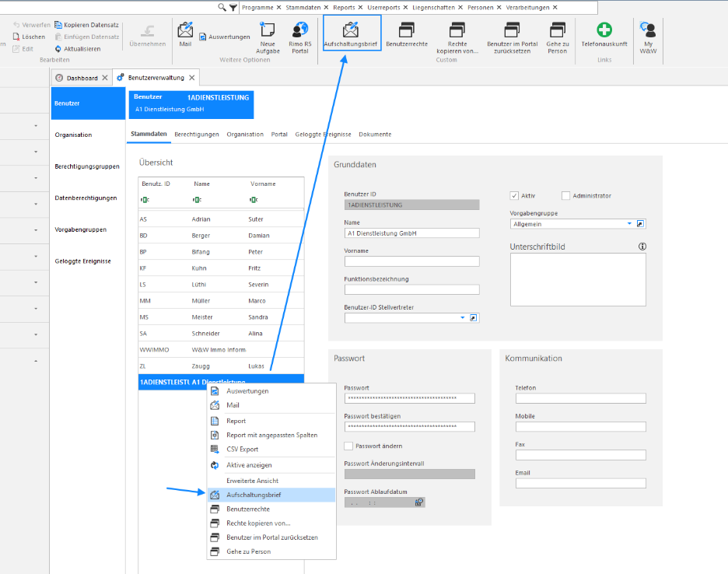Open Datenberechtigungen in the side navigation
This screenshot has width=728, height=574.
click(x=86, y=198)
